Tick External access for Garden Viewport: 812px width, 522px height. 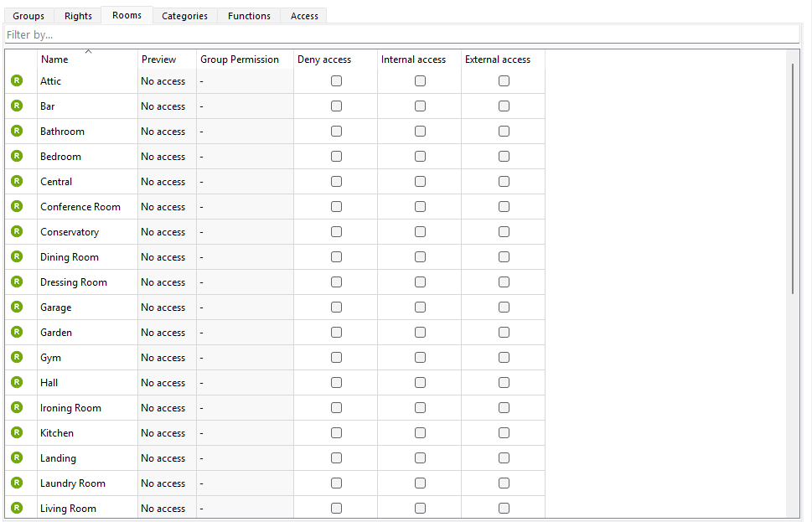pos(504,333)
